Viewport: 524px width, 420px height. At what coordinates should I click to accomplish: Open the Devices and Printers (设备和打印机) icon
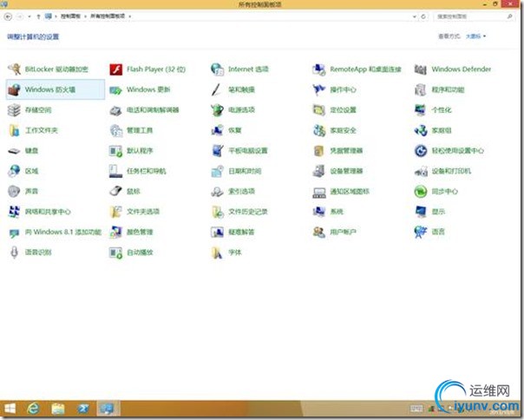(421, 171)
